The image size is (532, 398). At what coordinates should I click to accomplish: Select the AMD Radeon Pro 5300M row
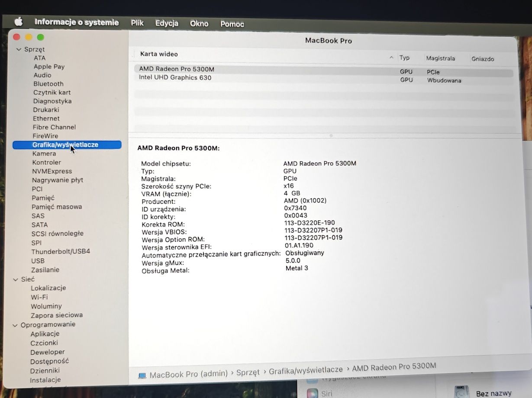click(323, 71)
